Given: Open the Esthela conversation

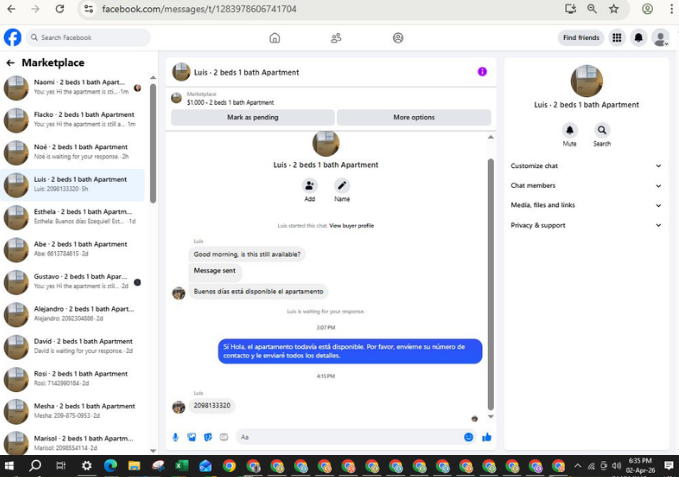Looking at the screenshot, I should (73, 217).
